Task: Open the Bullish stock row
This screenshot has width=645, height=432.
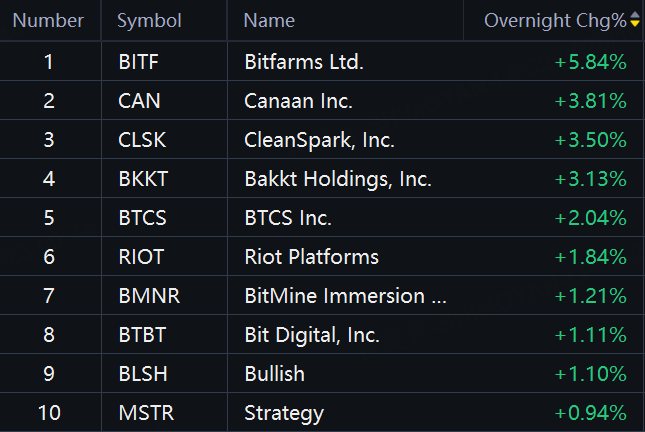Action: click(x=321, y=374)
